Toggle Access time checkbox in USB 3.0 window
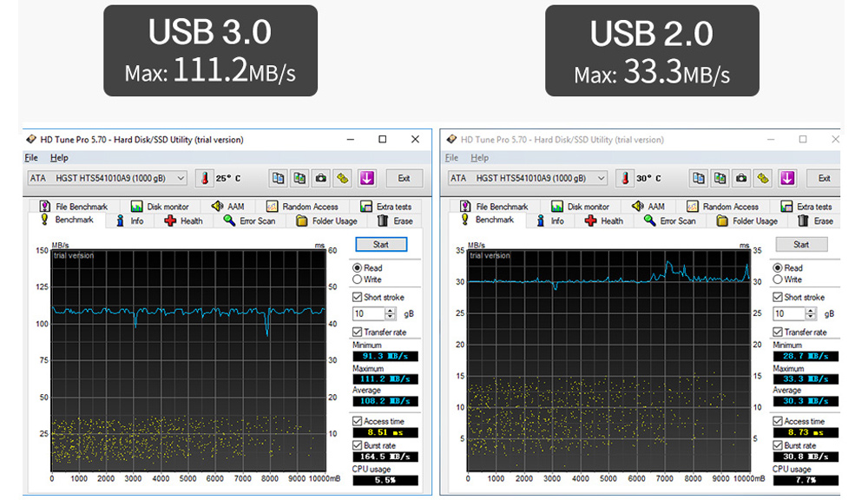Image resolution: width=868 pixels, height=500 pixels. tap(358, 421)
